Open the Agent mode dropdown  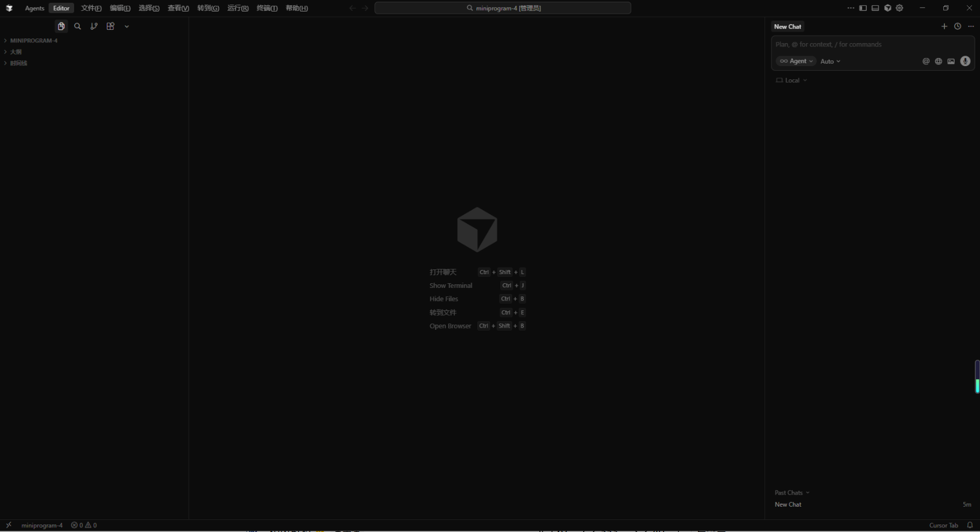click(x=796, y=61)
